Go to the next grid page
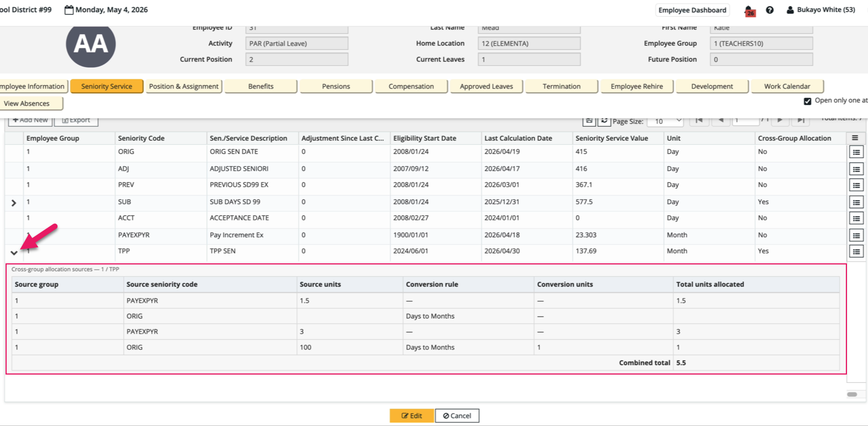Image resolution: width=868 pixels, height=426 pixels. 779,121
